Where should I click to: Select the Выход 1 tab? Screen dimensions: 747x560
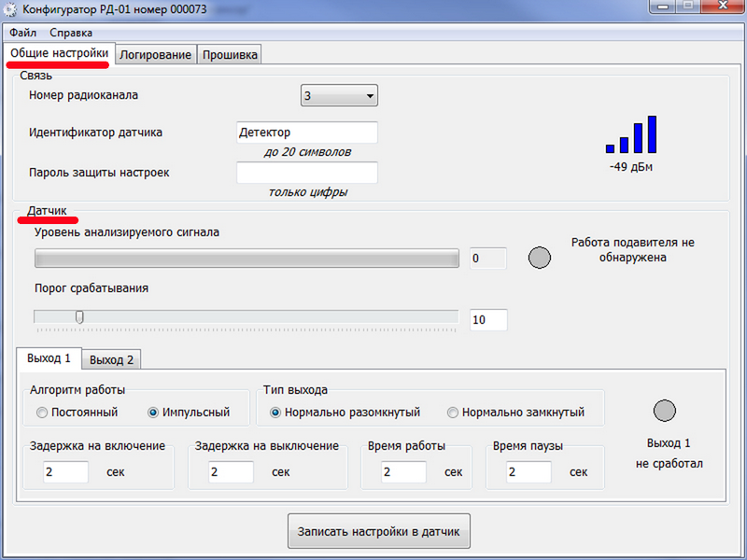pos(49,358)
